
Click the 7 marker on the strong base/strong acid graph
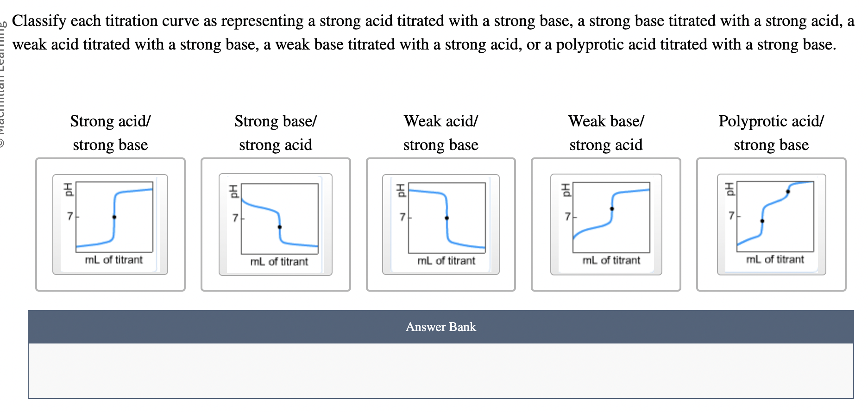[x=235, y=217]
